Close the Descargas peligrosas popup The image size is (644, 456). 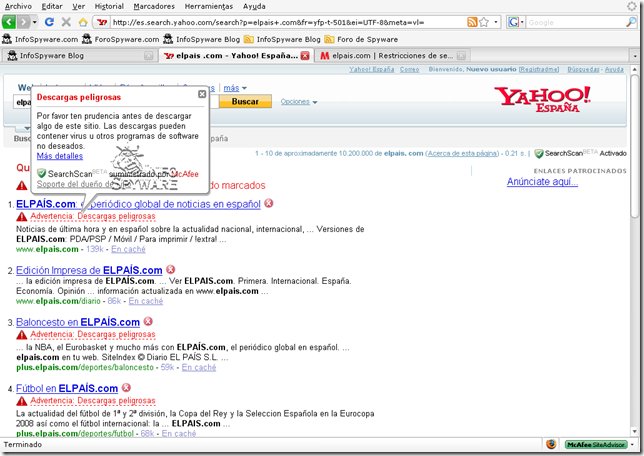pyautogui.click(x=202, y=94)
